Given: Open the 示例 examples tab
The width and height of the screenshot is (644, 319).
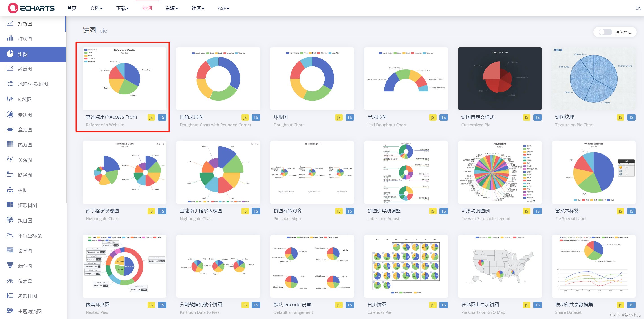Looking at the screenshot, I should (x=147, y=8).
